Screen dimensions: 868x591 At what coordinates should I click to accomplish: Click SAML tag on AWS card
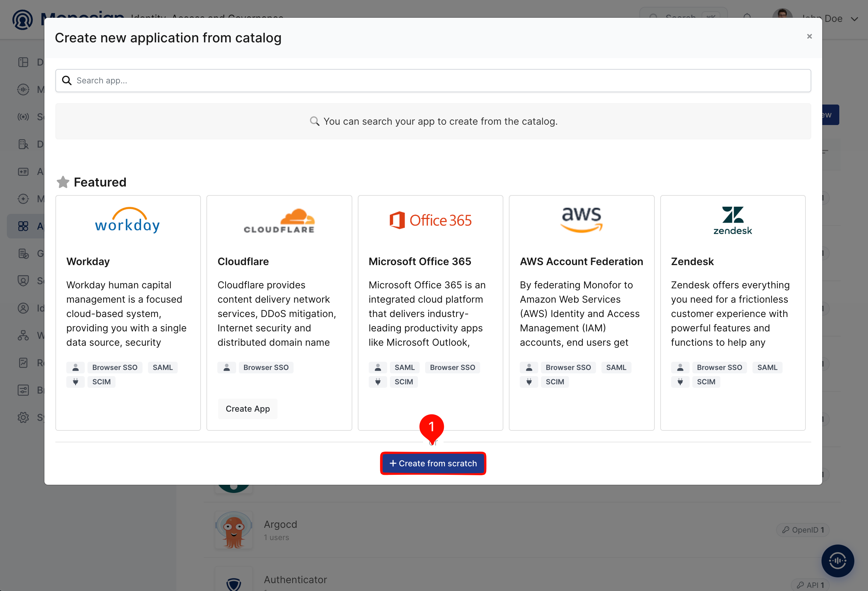(616, 367)
